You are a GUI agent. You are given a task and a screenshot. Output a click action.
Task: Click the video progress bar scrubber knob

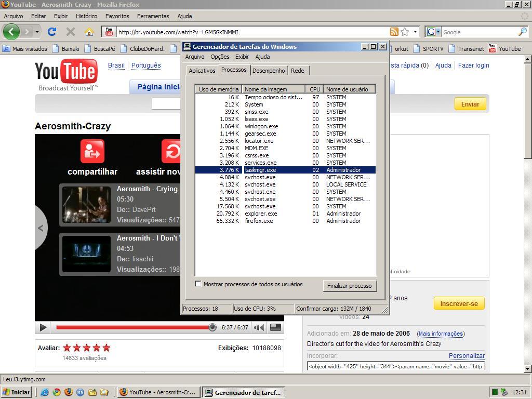pos(212,327)
